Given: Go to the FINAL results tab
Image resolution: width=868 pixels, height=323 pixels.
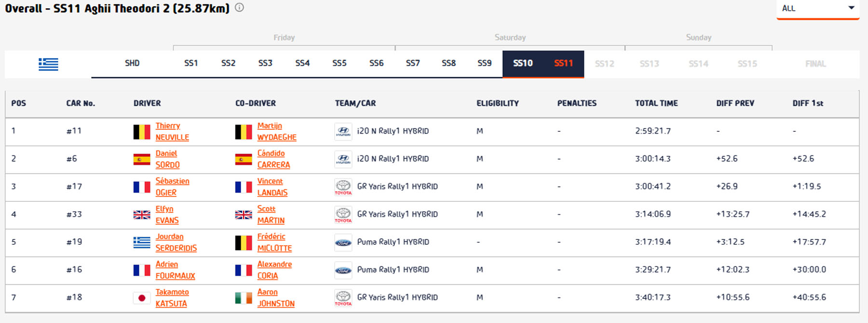Looking at the screenshot, I should (815, 64).
